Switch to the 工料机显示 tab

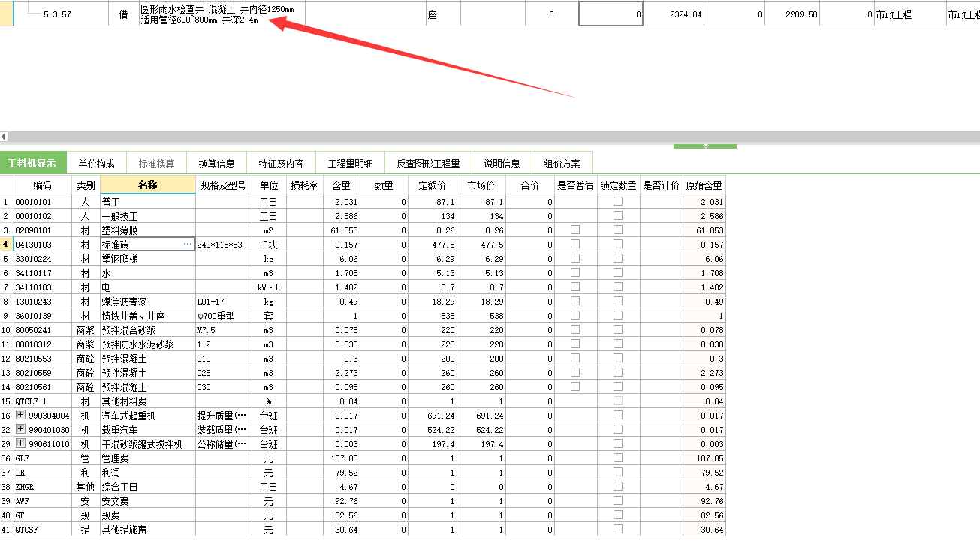point(32,163)
